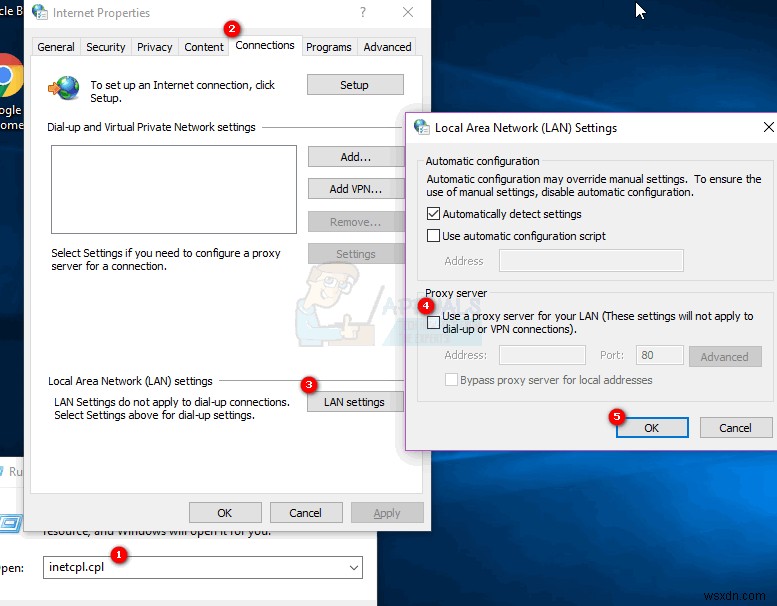This screenshot has height=606, width=777.
Task: Click the Internet Properties title bar icon
Action: pyautogui.click(x=40, y=12)
